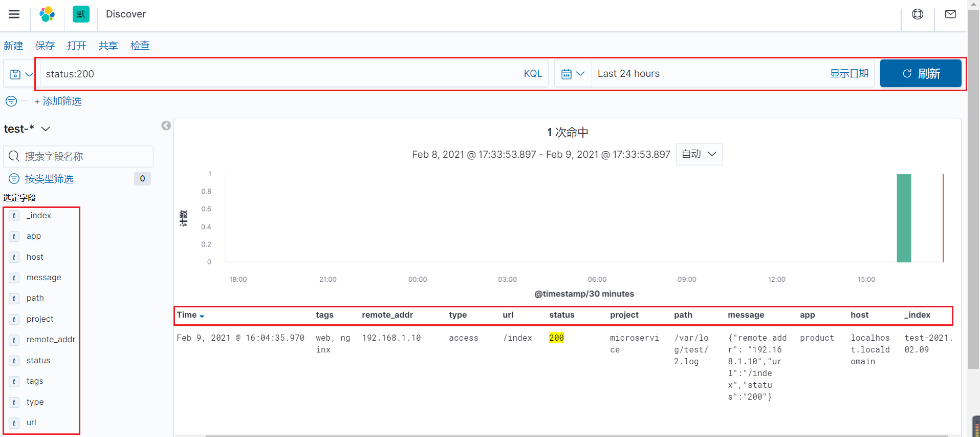Click the filter by type count badge 0
The height and width of the screenshot is (437, 980).
click(x=142, y=179)
